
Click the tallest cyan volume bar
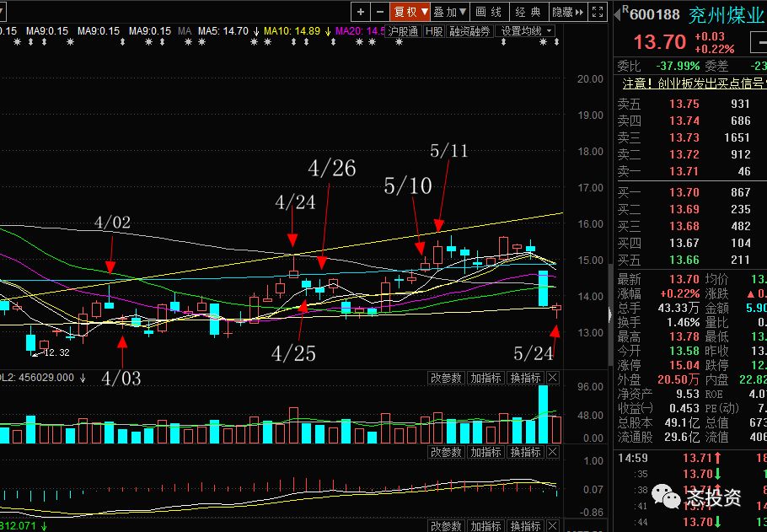(x=543, y=414)
